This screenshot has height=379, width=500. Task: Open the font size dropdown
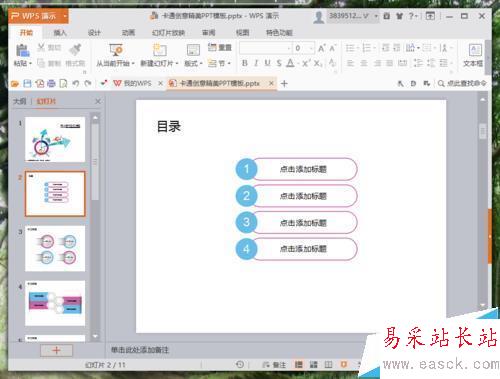311,48
